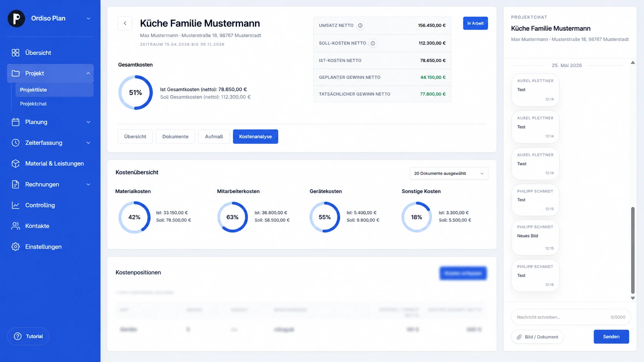Attach file via Bild / Dokument button
Screen dimensions: 644x362
(x=537, y=337)
